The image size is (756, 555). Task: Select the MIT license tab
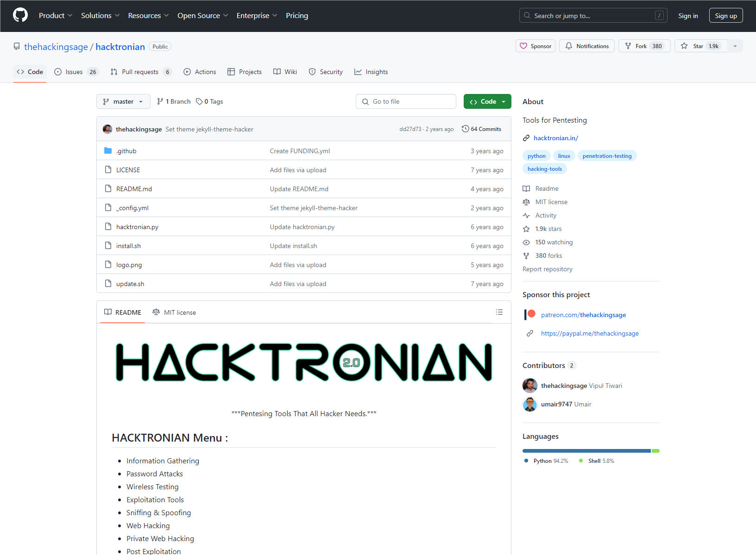(x=174, y=312)
